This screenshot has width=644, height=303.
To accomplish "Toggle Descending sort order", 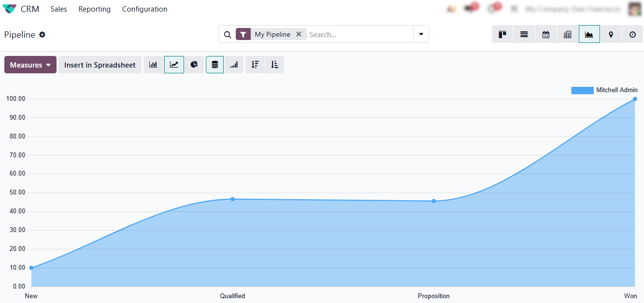I will pyautogui.click(x=255, y=65).
